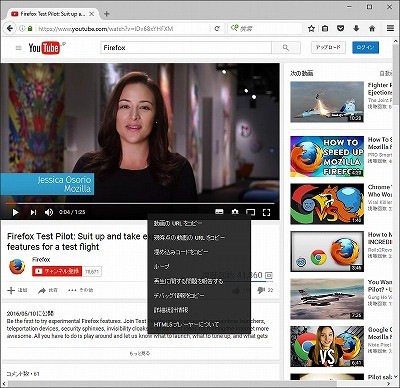The width and height of the screenshot is (400, 388).
Task: Open the Firefox channel avatar
Action: (17, 267)
